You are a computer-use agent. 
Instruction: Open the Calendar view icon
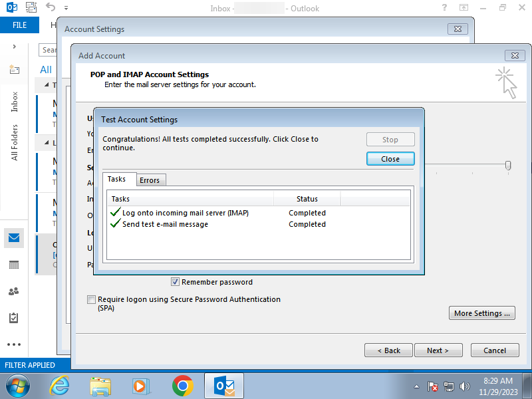(14, 265)
